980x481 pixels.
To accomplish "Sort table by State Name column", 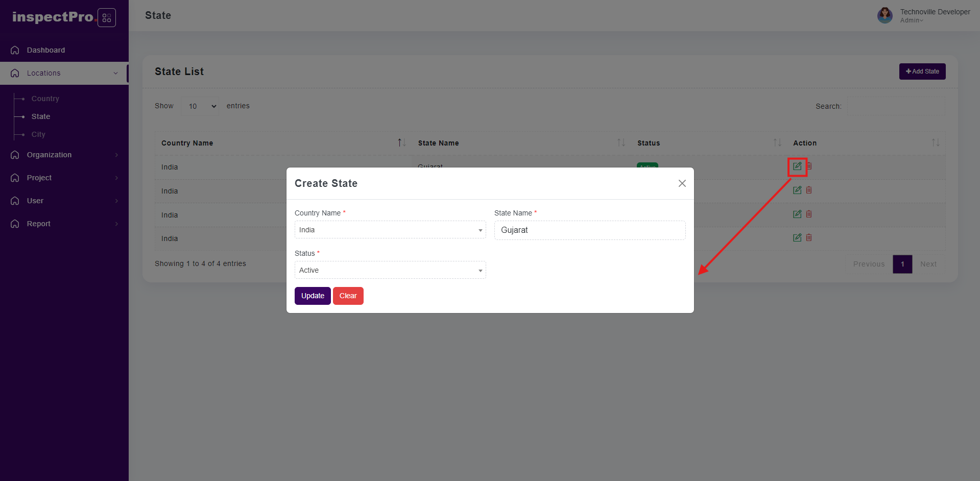I will click(x=620, y=142).
